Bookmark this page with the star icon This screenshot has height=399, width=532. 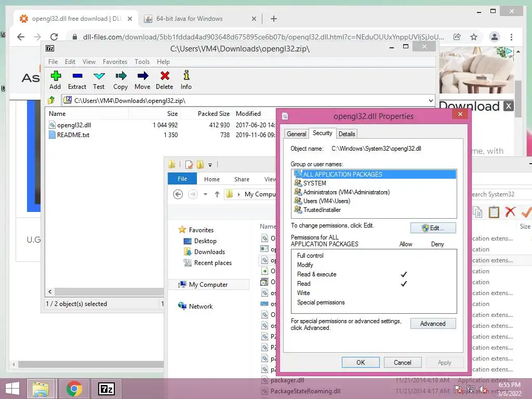pos(474,37)
